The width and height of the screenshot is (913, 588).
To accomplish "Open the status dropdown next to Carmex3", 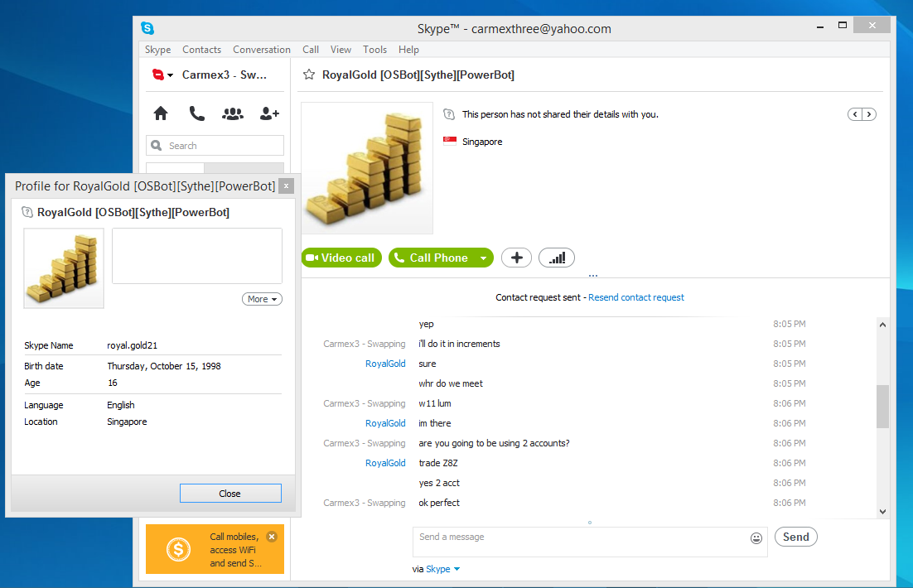I will coord(170,75).
